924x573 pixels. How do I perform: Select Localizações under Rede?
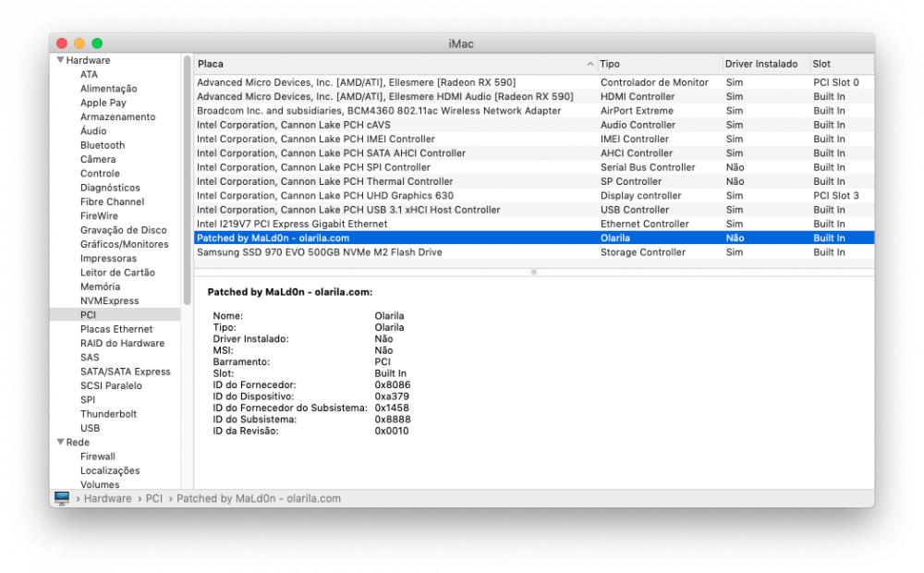click(110, 470)
